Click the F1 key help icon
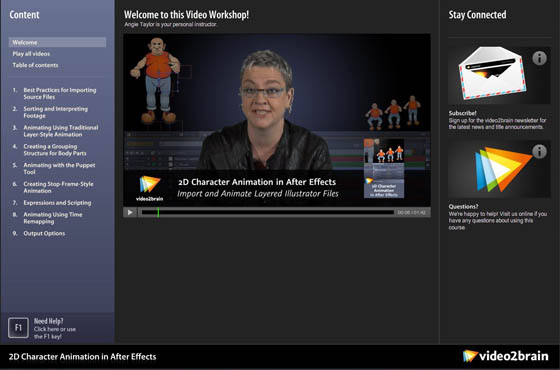This screenshot has width=560, height=370. click(18, 328)
